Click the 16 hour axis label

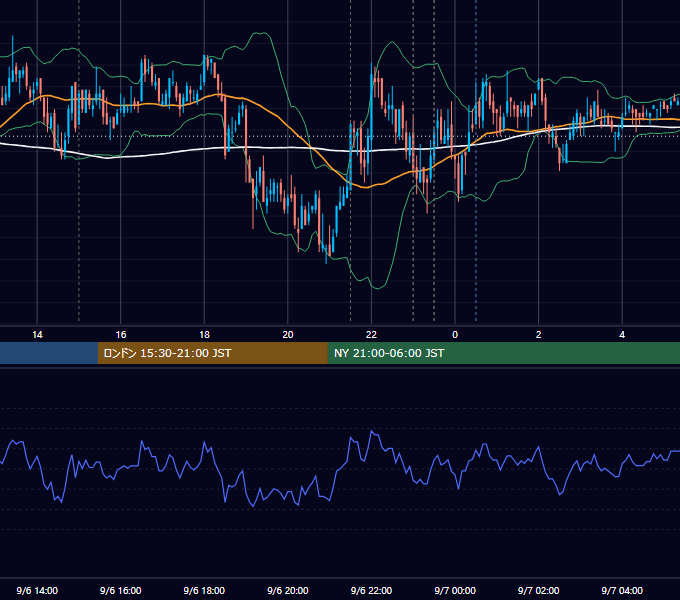coord(121,335)
